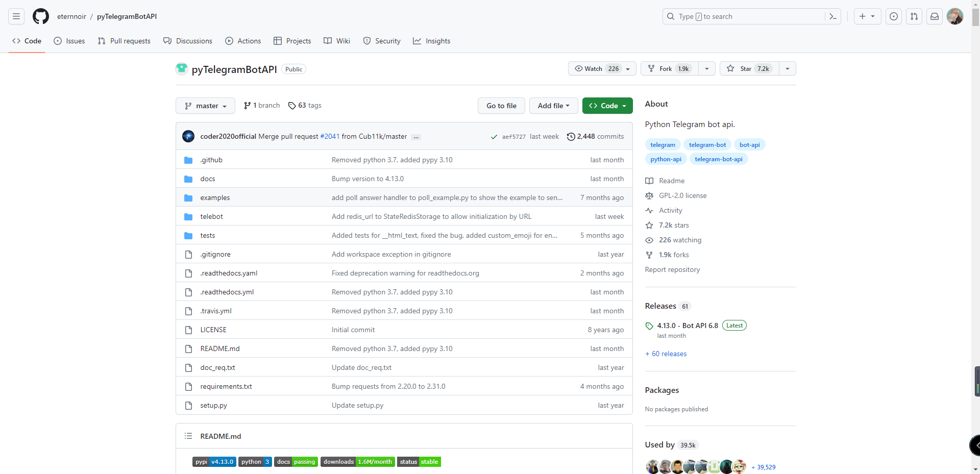Switch to the Actions tab
Screen dimensions: 980x474
pos(243,41)
